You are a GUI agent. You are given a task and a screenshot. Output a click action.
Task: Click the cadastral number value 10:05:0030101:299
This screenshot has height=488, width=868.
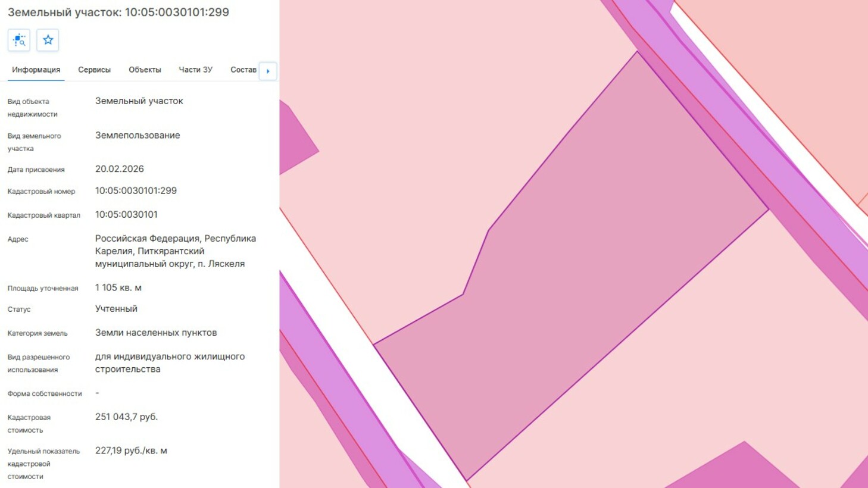[136, 190]
